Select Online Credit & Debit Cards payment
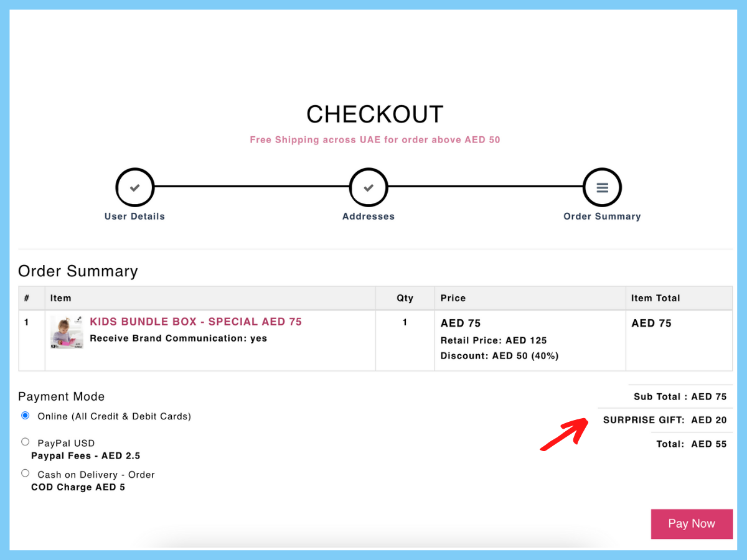747x560 pixels. coord(25,416)
